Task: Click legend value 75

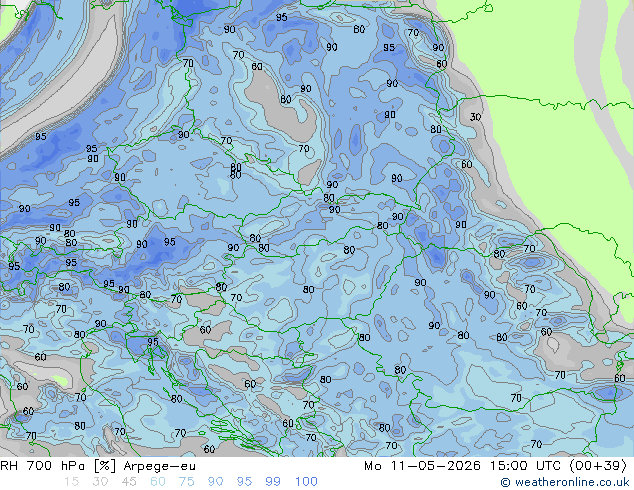Action: click(186, 482)
